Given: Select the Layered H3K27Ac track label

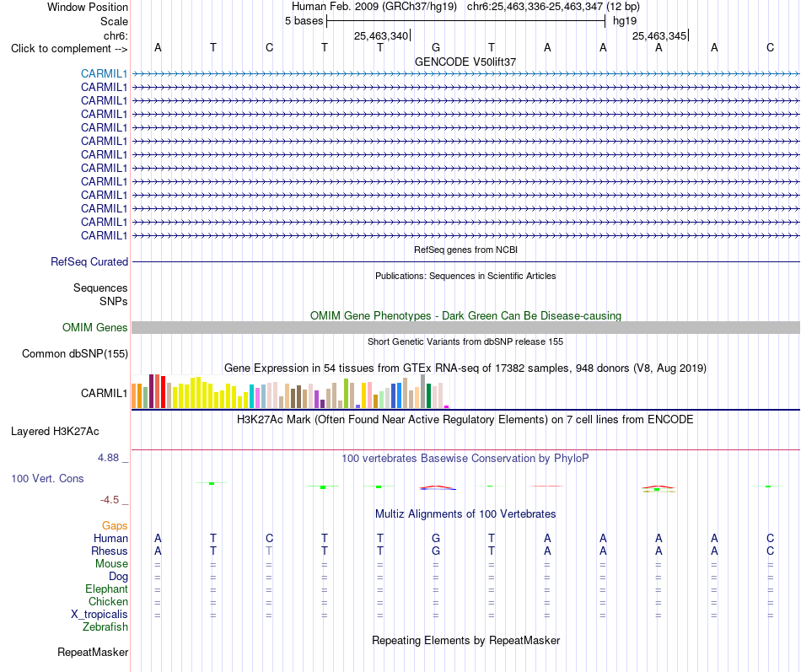Looking at the screenshot, I should click(55, 432).
